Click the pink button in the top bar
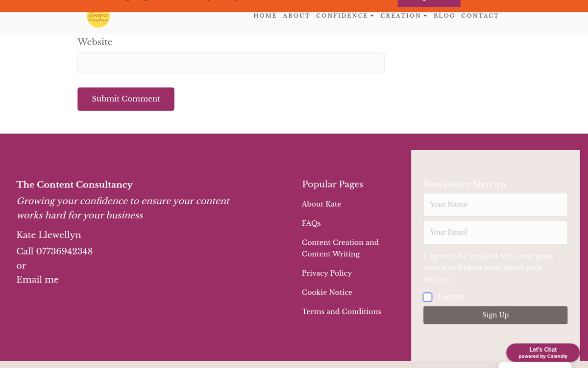The height and width of the screenshot is (368, 588). (429, 3)
